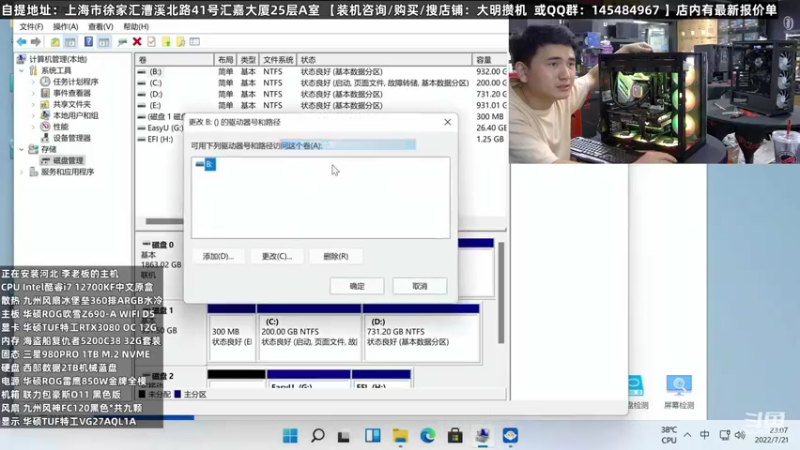Click the 状态 column header
This screenshot has width=800, height=450.
384,60
